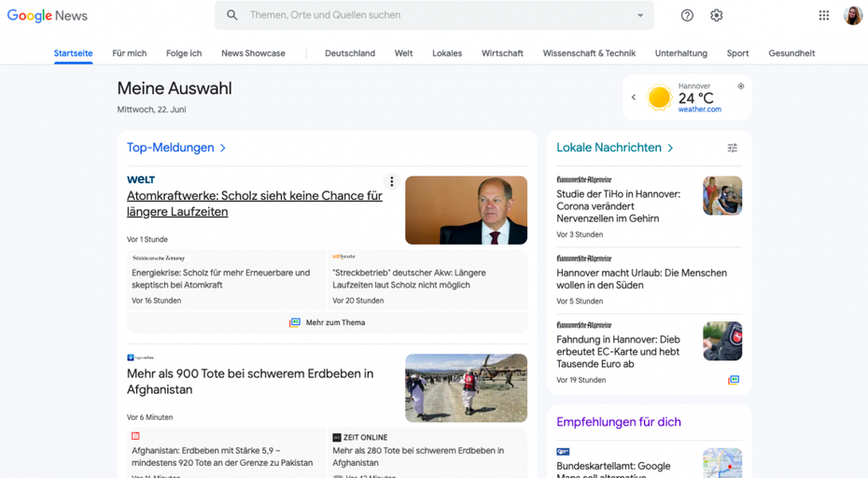Open the Lokales section
868x478 pixels.
tap(447, 53)
